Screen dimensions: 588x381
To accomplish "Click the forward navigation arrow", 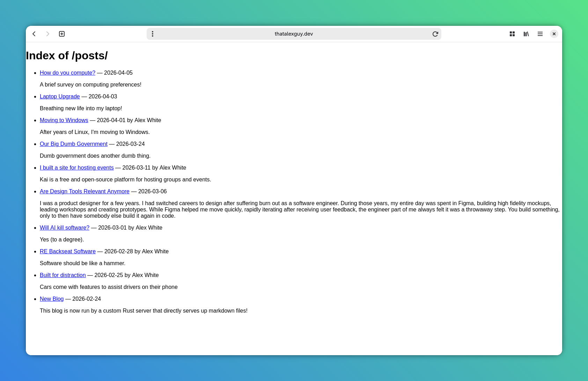I will click(x=48, y=34).
